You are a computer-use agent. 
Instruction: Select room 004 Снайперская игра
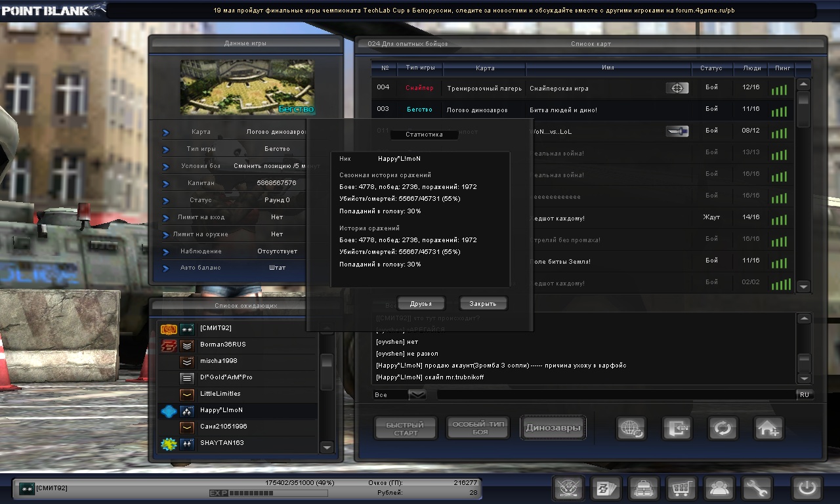pyautogui.click(x=583, y=88)
